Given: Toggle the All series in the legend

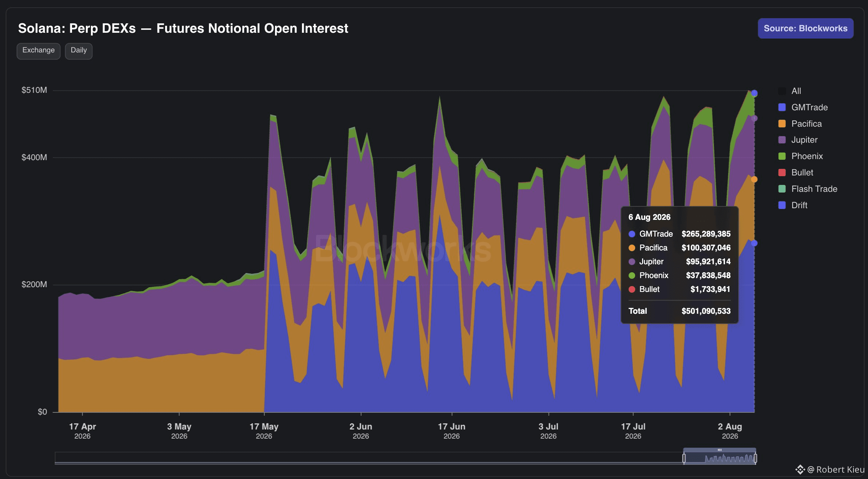Looking at the screenshot, I should 789,91.
